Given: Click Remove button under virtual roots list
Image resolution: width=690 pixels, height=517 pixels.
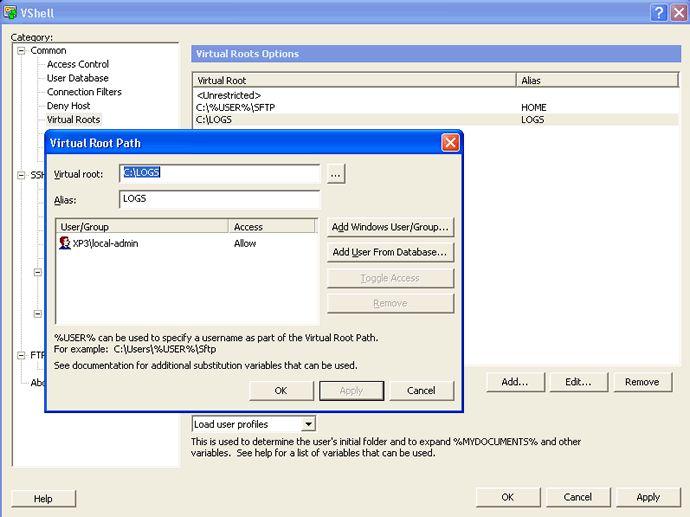Looking at the screenshot, I should click(642, 382).
